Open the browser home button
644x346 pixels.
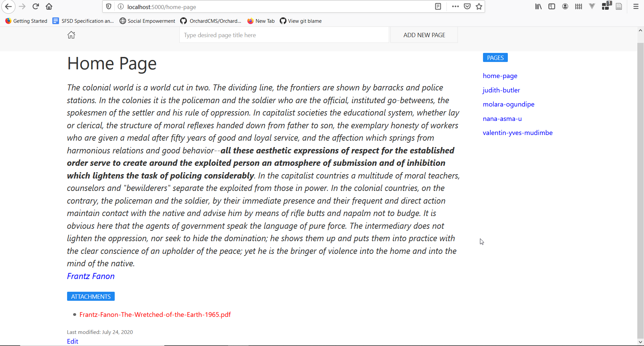click(49, 6)
